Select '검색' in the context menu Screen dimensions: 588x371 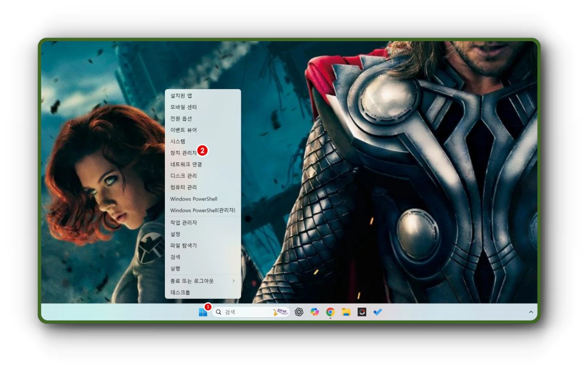(203, 257)
